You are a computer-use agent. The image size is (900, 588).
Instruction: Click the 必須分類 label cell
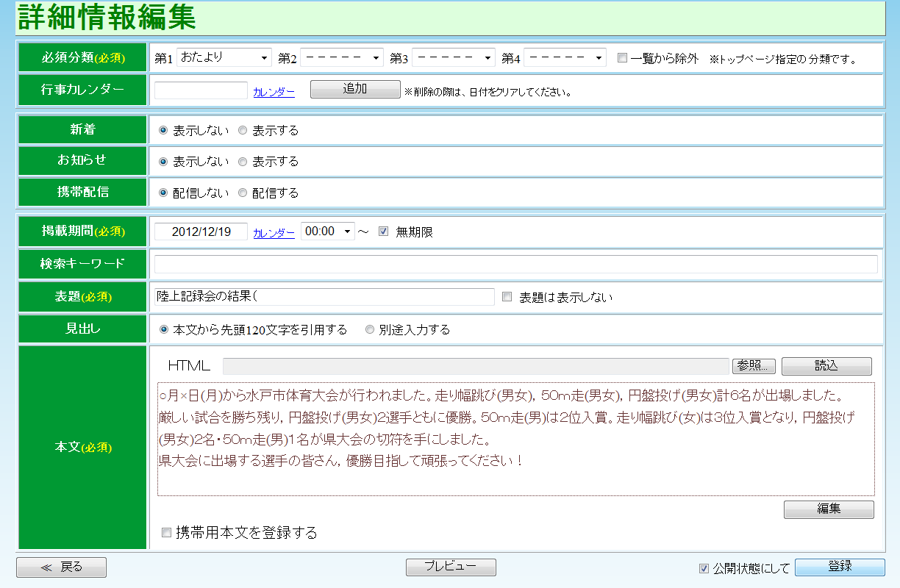click(x=82, y=57)
